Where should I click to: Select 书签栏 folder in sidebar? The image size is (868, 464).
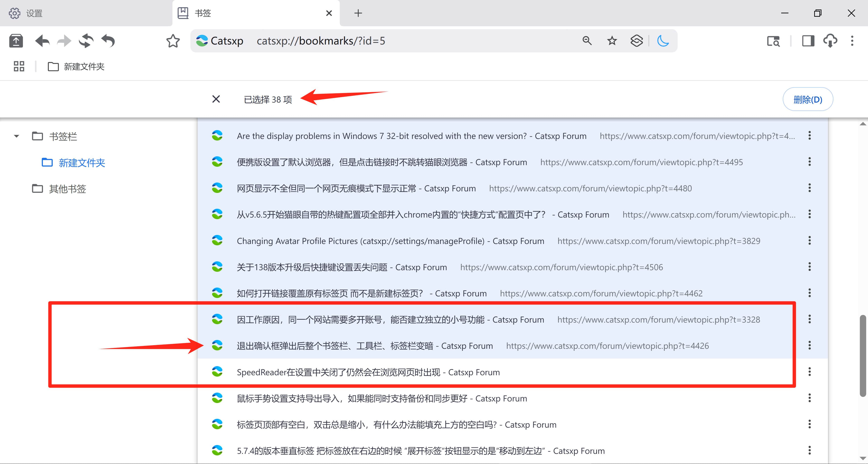pyautogui.click(x=54, y=136)
